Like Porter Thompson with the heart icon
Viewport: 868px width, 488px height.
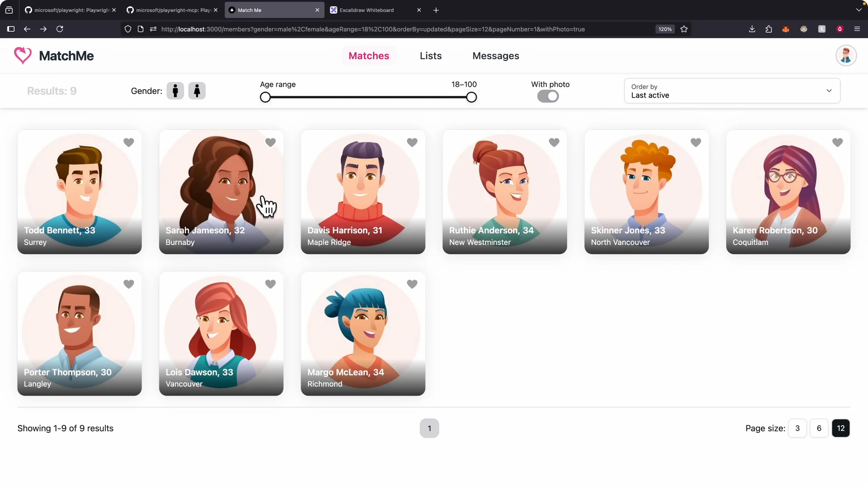coord(129,284)
